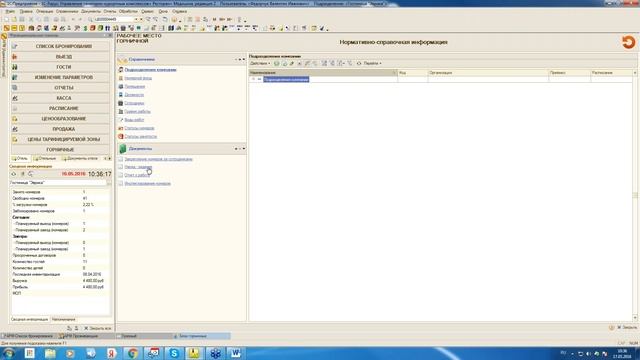Open the ЦЕНООБРАЗОВАНИЕ section

click(60, 119)
